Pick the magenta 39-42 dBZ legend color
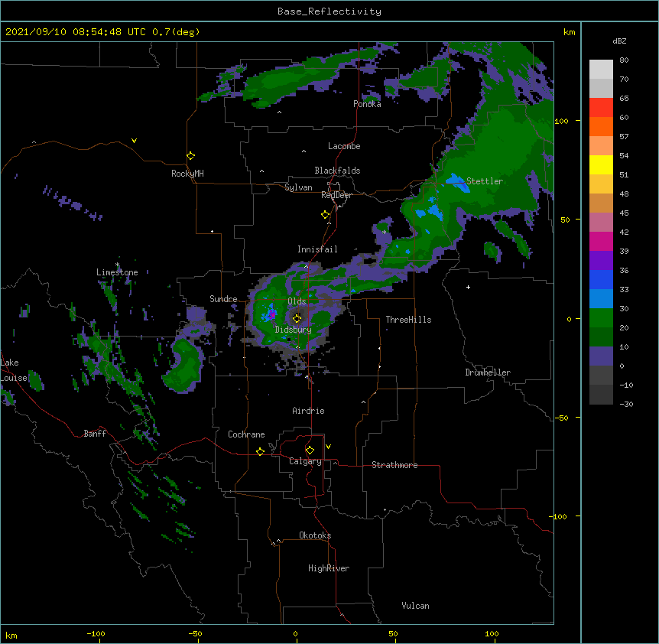 pyautogui.click(x=601, y=241)
